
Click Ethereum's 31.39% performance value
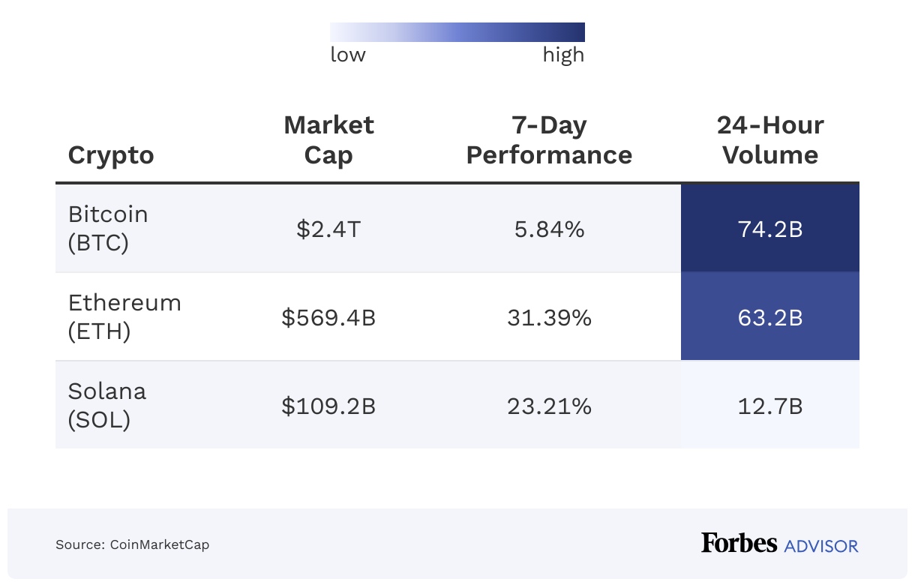[549, 317]
